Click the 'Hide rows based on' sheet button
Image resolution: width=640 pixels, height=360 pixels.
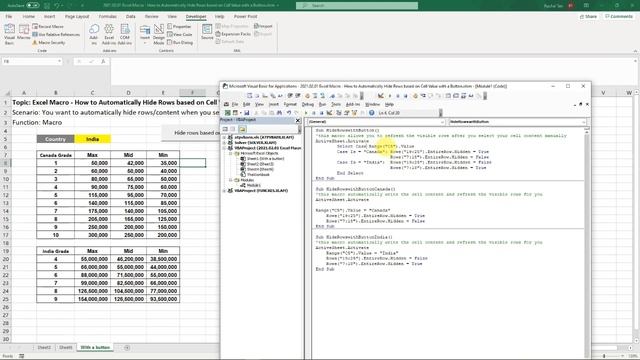click(x=191, y=133)
